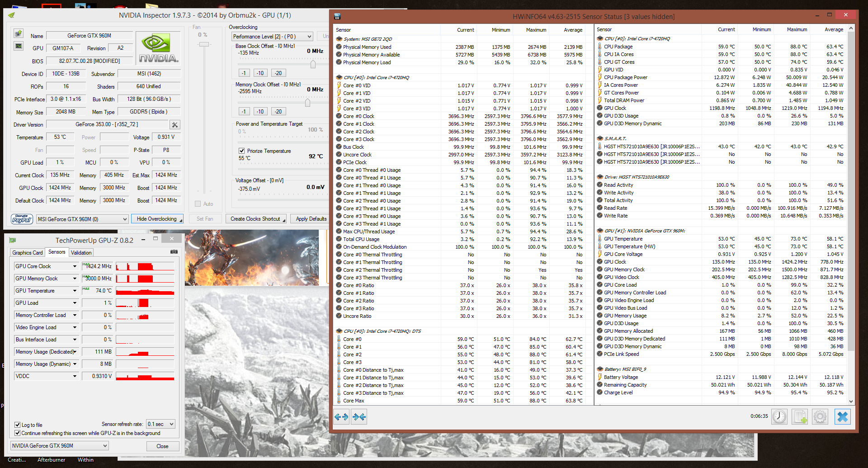Select the Sensors tab in GPU-Z
Viewport: 868px width, 468px height.
57,252
